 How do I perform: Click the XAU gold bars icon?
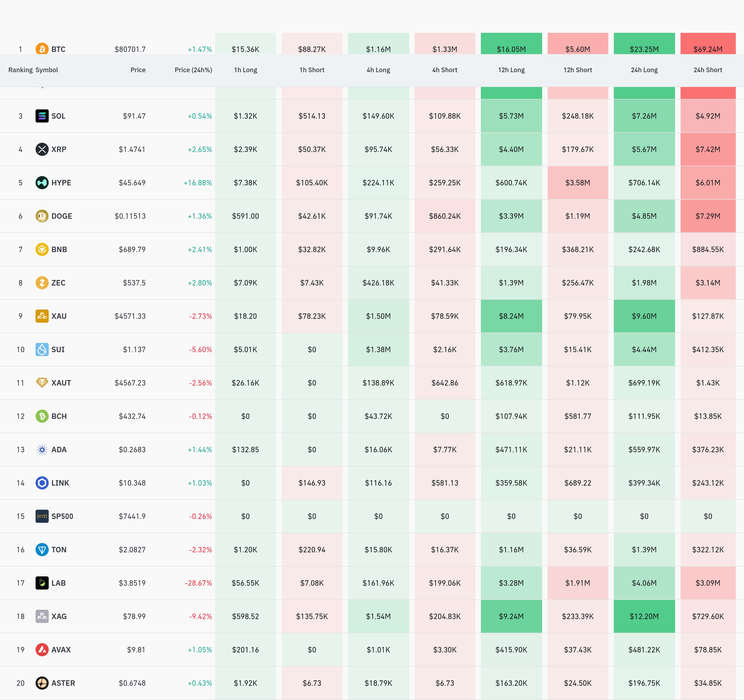[x=42, y=316]
